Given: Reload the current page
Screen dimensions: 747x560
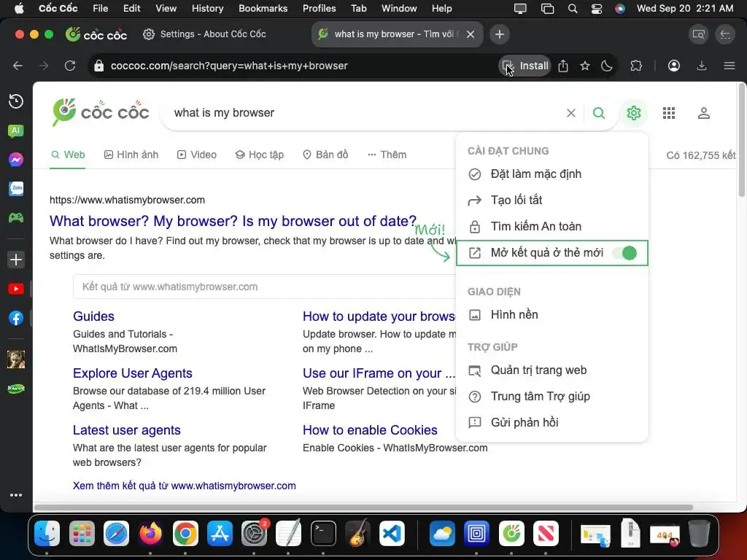Looking at the screenshot, I should click(70, 66).
